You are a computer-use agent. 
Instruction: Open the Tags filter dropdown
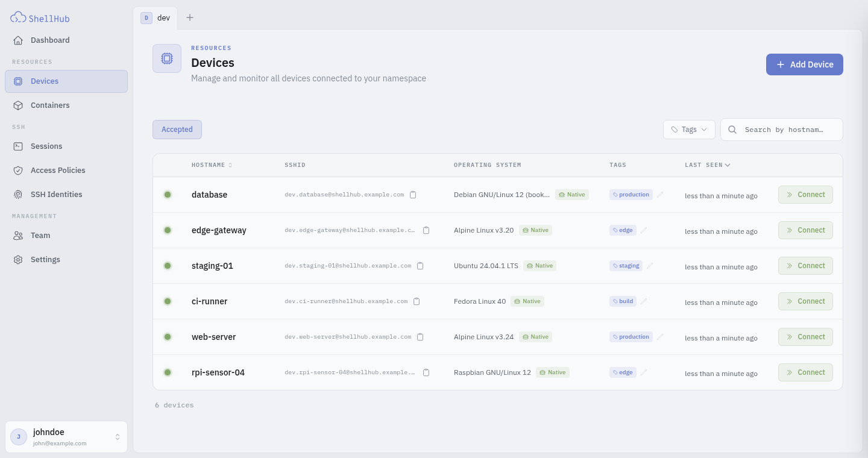[689, 130]
